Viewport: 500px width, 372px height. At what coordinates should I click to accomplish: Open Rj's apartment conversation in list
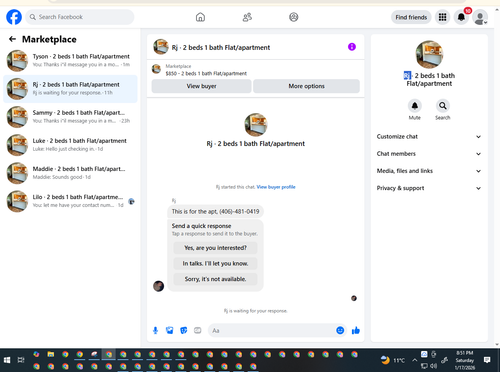tap(70, 89)
